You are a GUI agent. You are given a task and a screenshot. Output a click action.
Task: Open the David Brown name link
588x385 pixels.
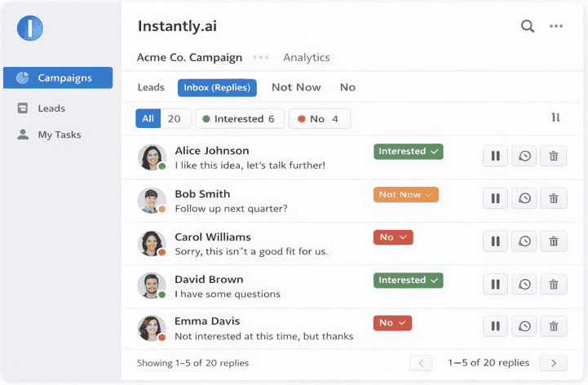coord(209,280)
